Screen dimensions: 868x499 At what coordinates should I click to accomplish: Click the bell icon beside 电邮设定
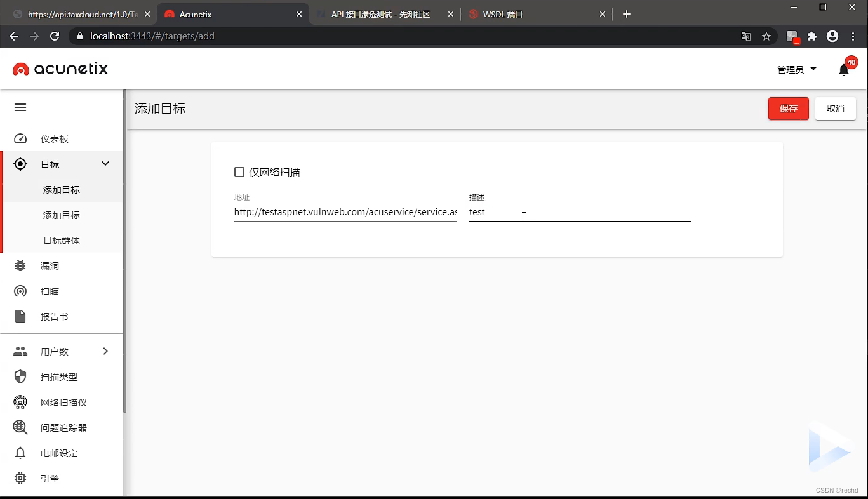pos(20,453)
